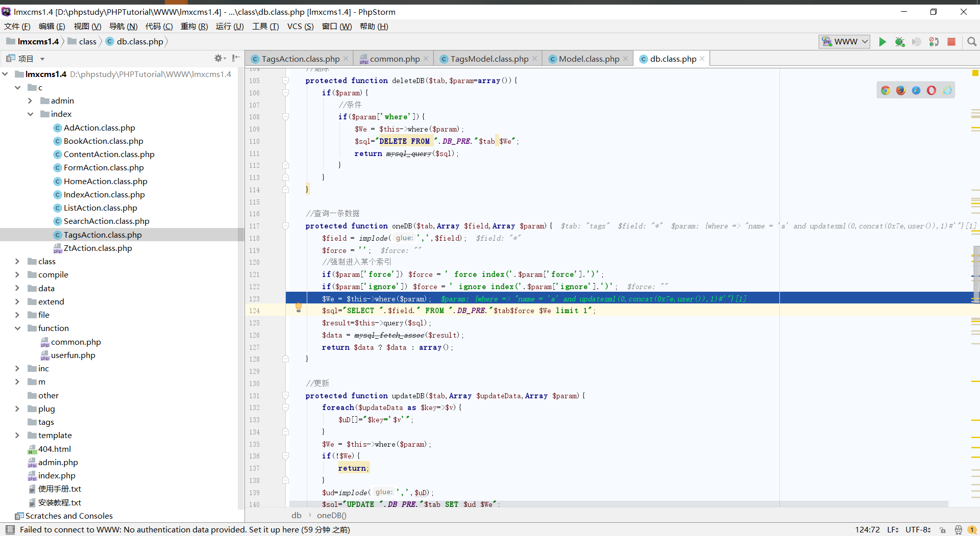Open page in Safari browser icon
This screenshot has height=536, width=980.
(916, 90)
